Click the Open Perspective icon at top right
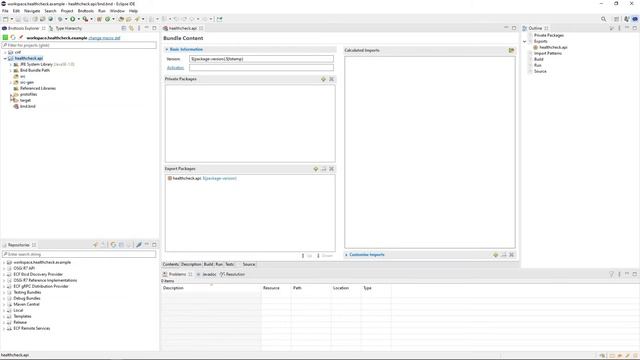Viewport: 640px width, 360px height. click(x=617, y=19)
